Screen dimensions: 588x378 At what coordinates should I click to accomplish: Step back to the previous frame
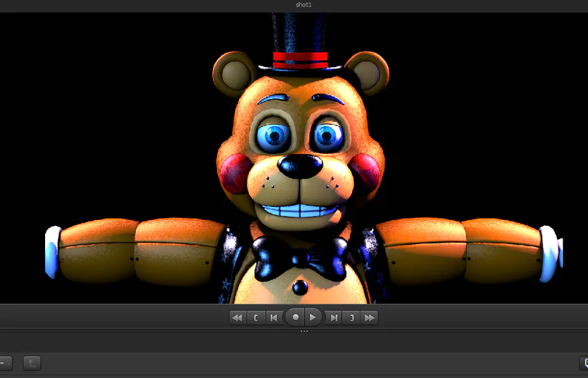tap(274, 318)
